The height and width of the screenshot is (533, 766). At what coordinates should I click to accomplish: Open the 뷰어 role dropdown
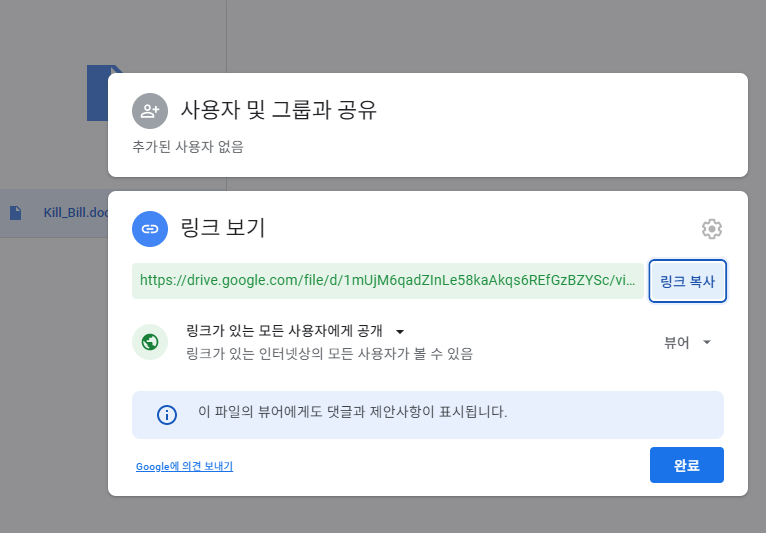coord(687,342)
